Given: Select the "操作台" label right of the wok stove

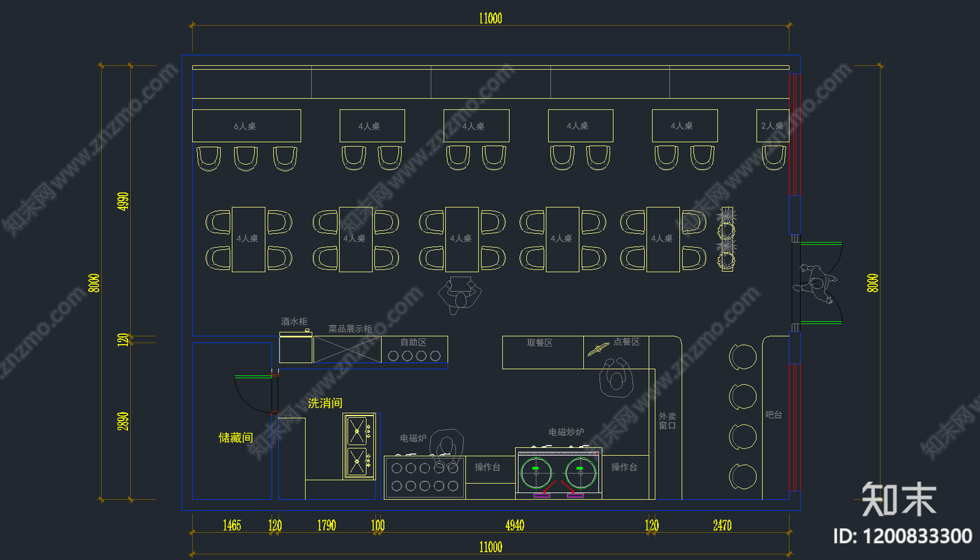Looking at the screenshot, I should (x=624, y=467).
